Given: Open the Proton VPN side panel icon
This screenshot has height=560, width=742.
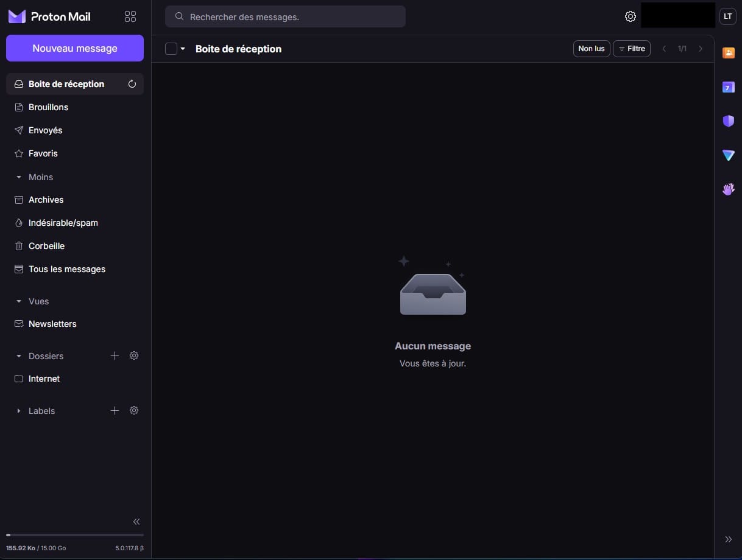Looking at the screenshot, I should coord(729,155).
